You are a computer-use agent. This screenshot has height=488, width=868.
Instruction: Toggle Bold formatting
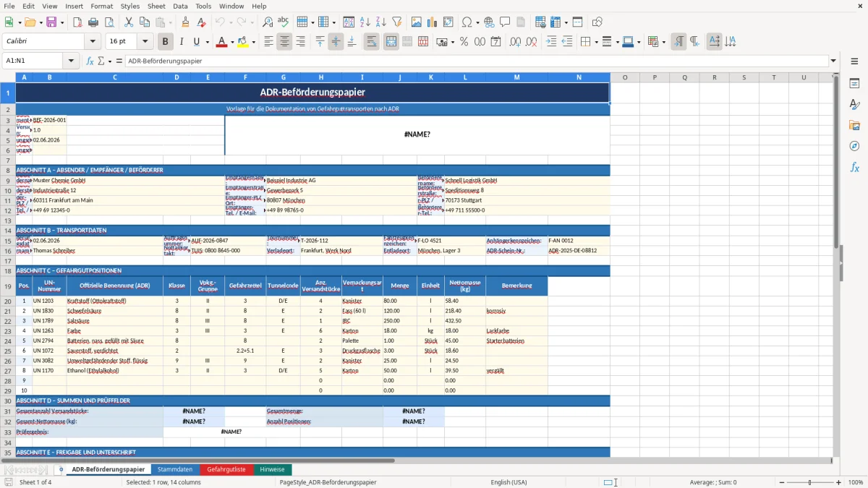pos(166,42)
